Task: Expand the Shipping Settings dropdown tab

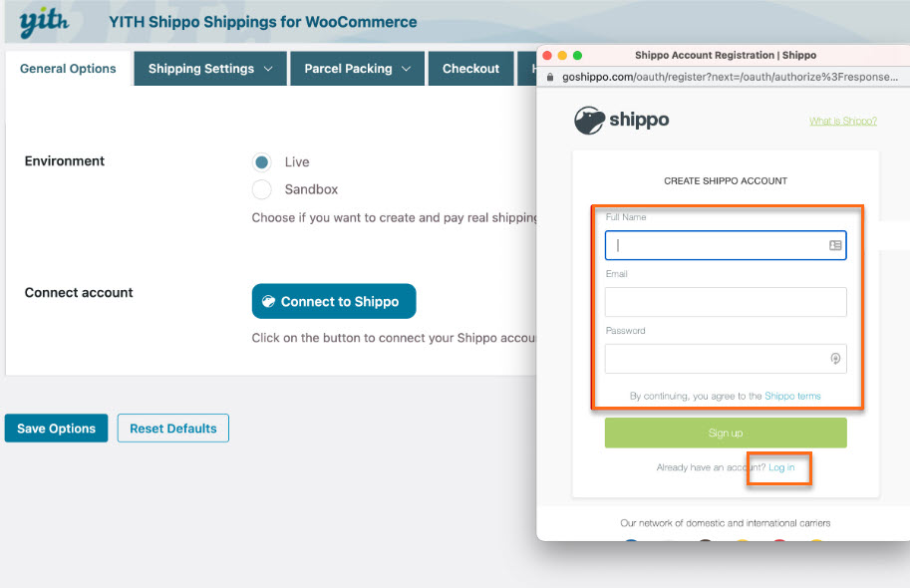Action: 210,69
